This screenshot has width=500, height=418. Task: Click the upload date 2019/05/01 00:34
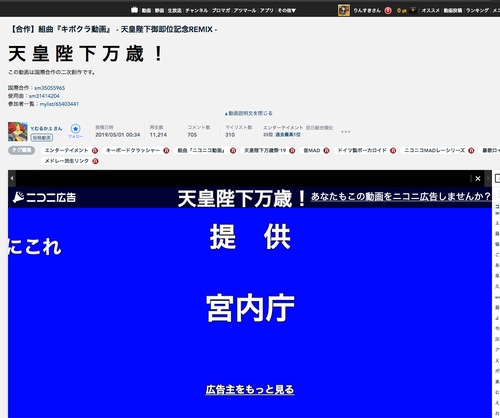118,135
